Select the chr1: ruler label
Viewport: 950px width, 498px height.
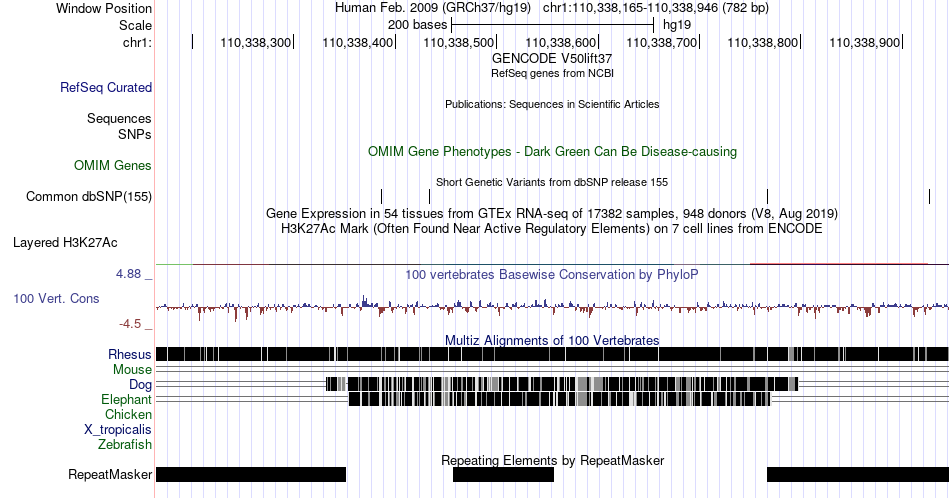(x=137, y=42)
